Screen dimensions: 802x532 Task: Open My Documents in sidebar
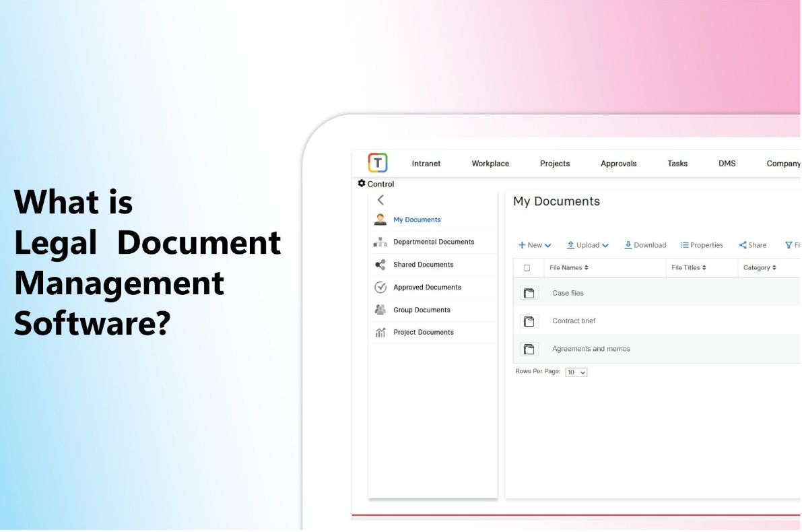[417, 220]
